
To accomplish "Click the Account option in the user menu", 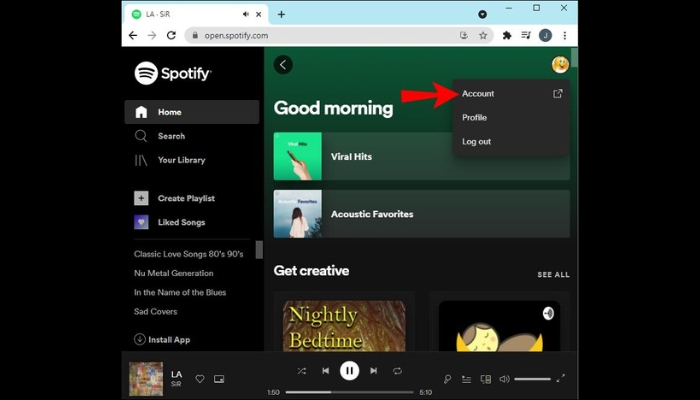I will point(478,94).
